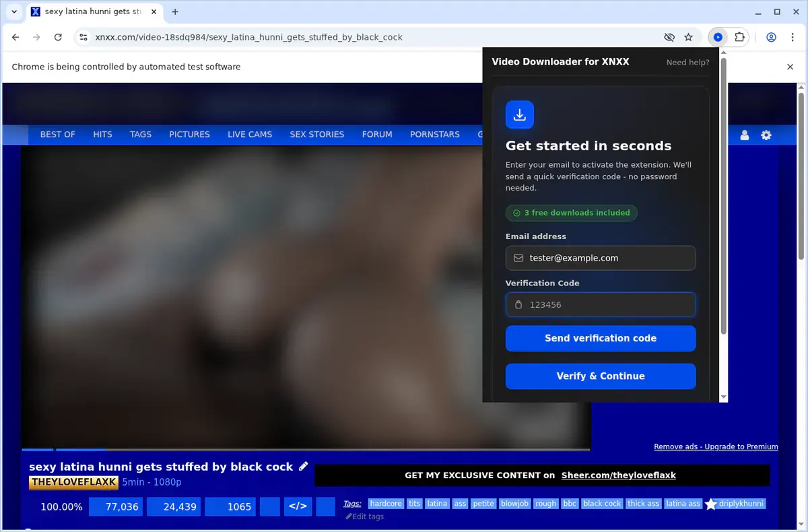Click the 3 free downloads included badge
This screenshot has width=808, height=532.
[572, 213]
